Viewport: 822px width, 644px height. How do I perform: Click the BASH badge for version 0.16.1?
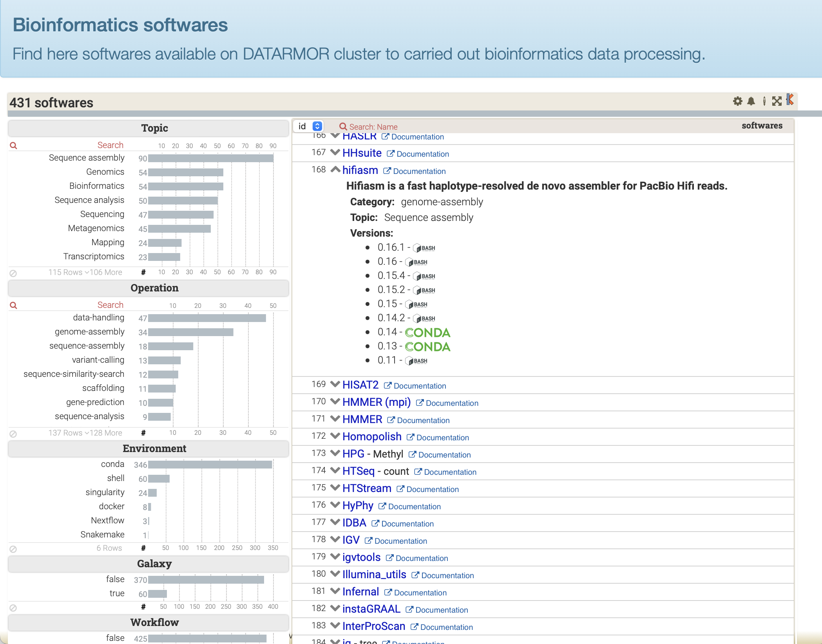[424, 248]
